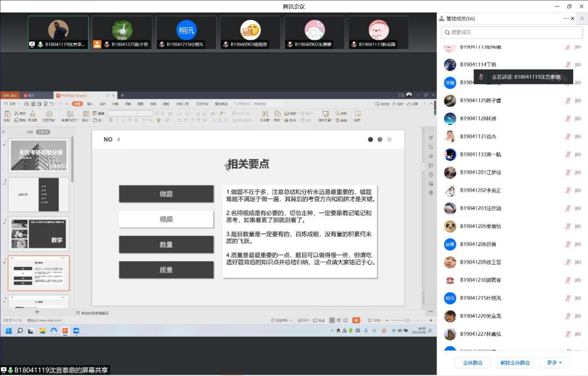Click the three-dots menu in the member panel header
588x376 pixels.
[566, 19]
